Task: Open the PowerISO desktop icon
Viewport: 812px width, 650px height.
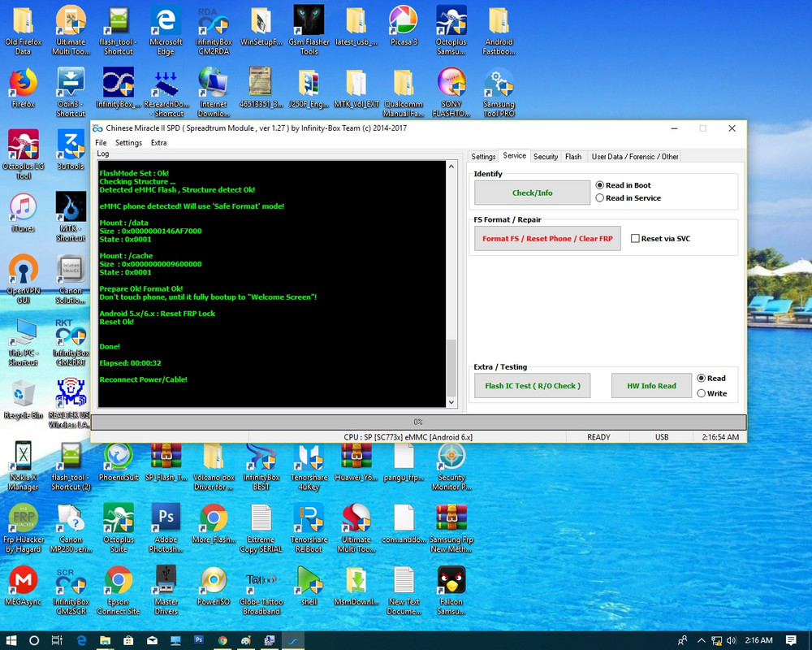Action: pos(214,585)
